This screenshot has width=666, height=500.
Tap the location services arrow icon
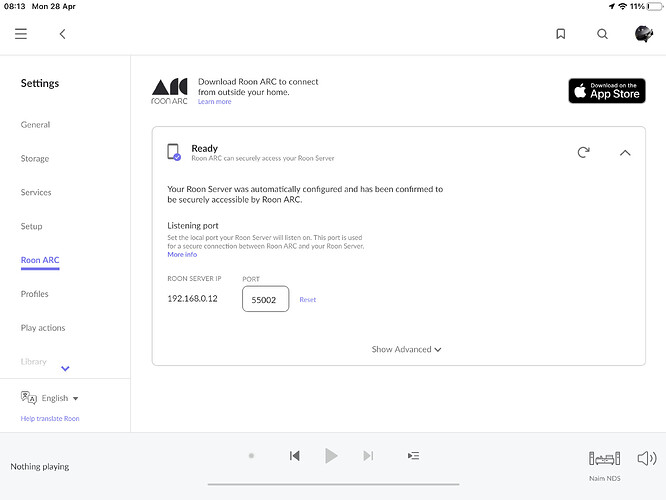tap(612, 6)
